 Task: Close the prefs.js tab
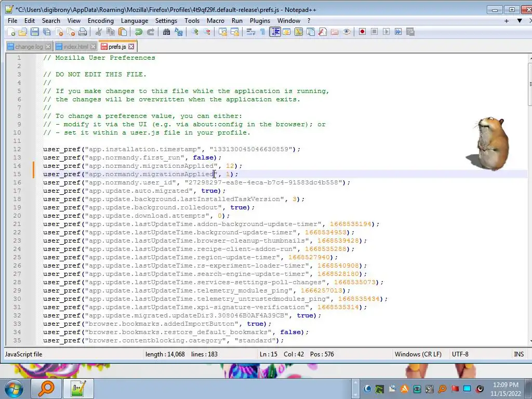click(x=131, y=46)
